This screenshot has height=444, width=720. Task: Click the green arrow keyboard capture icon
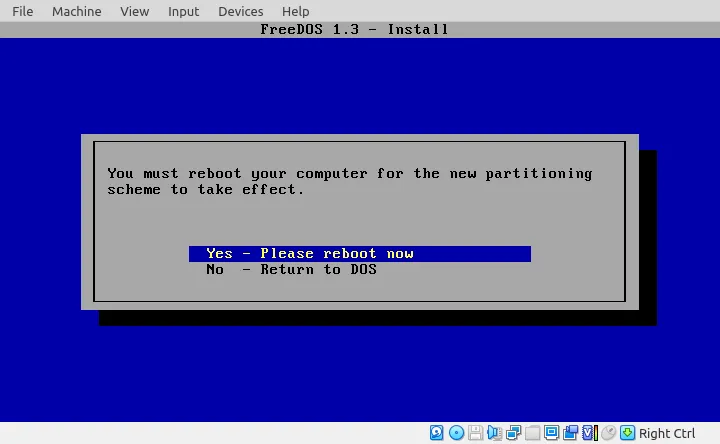627,433
